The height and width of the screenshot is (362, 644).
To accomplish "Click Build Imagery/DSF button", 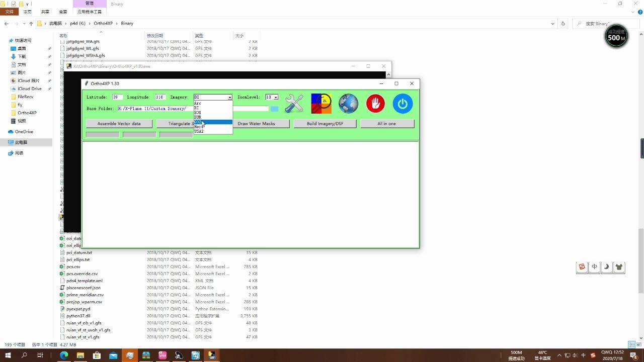I will (x=325, y=123).
